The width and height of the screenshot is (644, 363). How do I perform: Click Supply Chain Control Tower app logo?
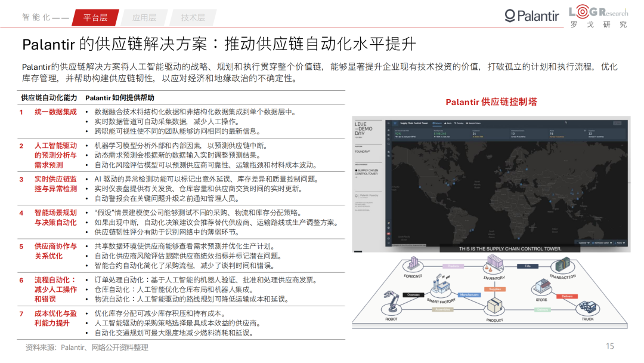coord(395,123)
